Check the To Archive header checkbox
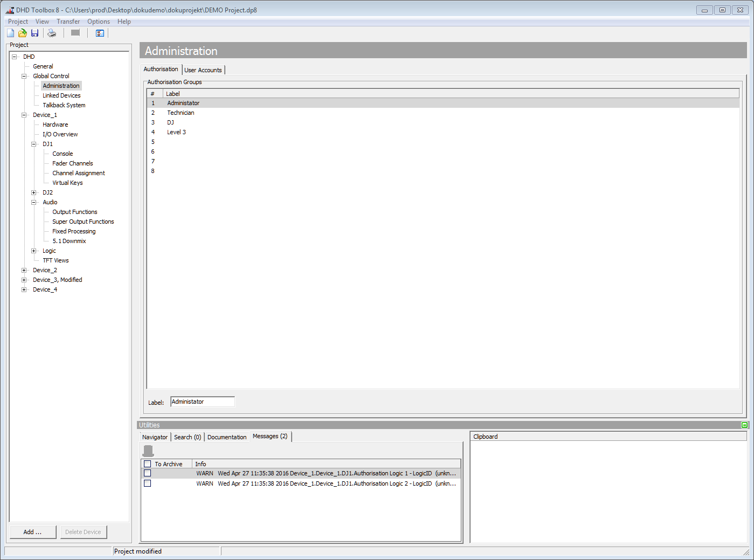The width and height of the screenshot is (754, 560). coord(147,464)
